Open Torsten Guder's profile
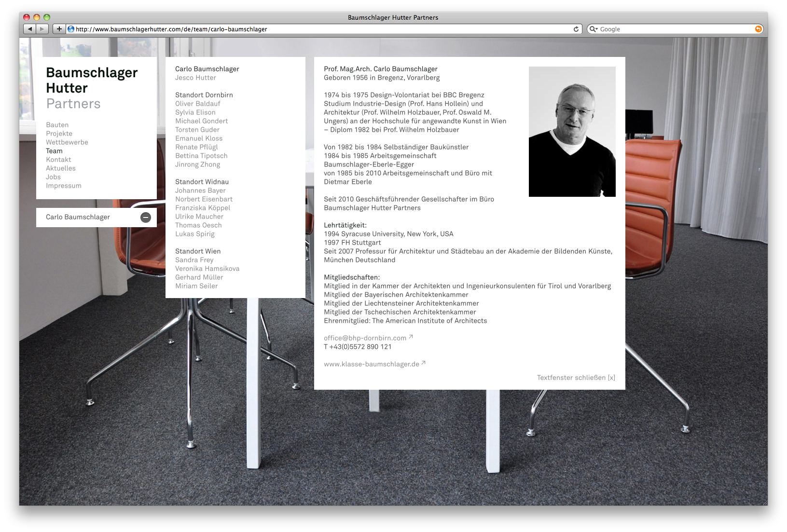Image resolution: width=787 pixels, height=532 pixels. point(197,130)
